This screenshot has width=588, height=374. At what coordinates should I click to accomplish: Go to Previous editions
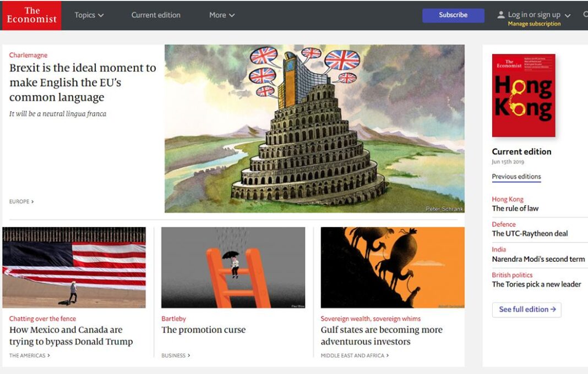[516, 177]
